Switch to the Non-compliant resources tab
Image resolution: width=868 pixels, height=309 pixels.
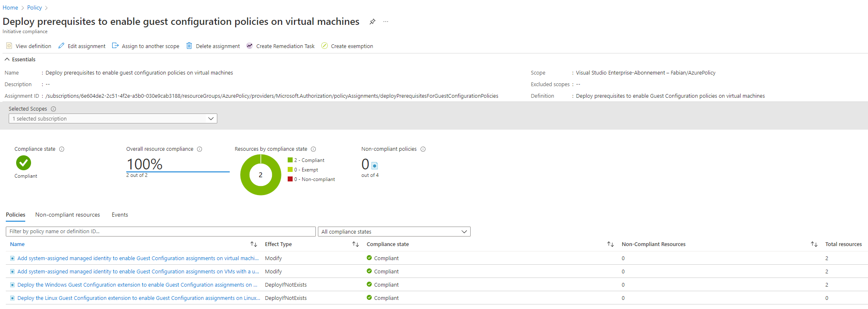point(67,215)
